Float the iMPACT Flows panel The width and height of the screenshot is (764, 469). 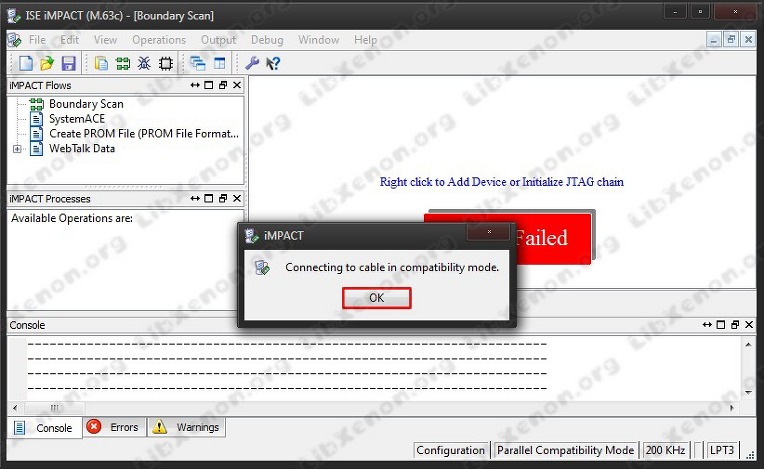click(x=223, y=85)
